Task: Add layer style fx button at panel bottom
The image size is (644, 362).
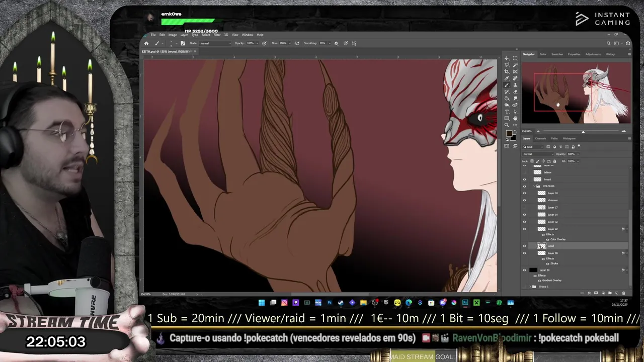Action: pos(589,293)
